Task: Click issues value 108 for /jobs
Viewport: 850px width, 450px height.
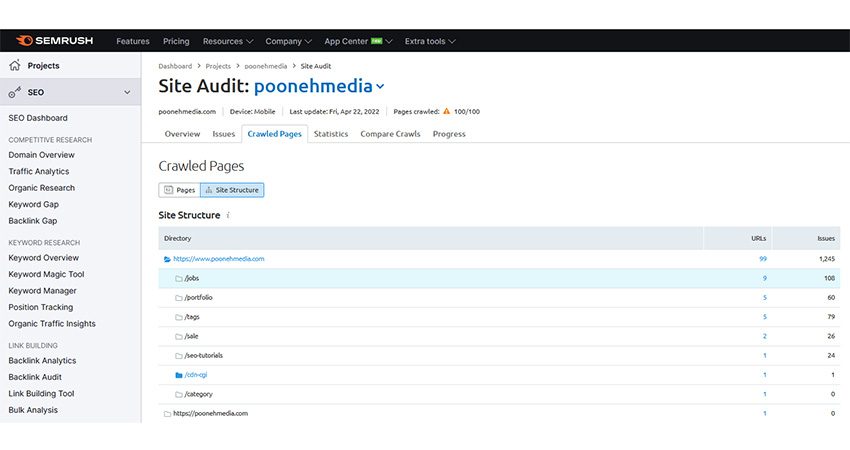Action: [829, 278]
